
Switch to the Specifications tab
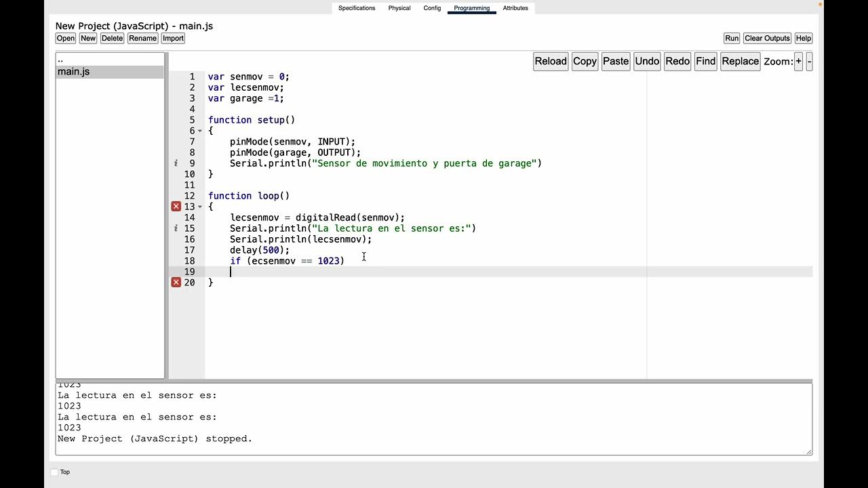[x=357, y=8]
